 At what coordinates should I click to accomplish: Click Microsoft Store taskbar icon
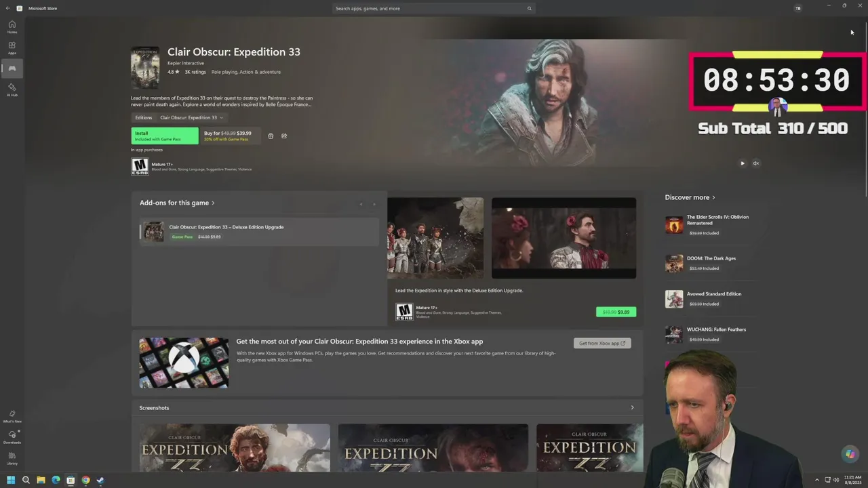(71, 480)
